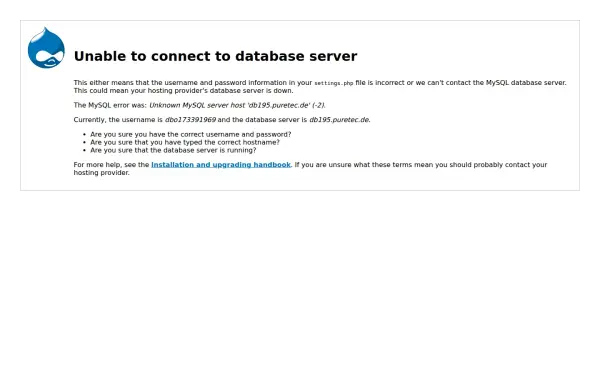Click the database server name after 'database server is'
This screenshot has width=600, height=375.
(339, 120)
